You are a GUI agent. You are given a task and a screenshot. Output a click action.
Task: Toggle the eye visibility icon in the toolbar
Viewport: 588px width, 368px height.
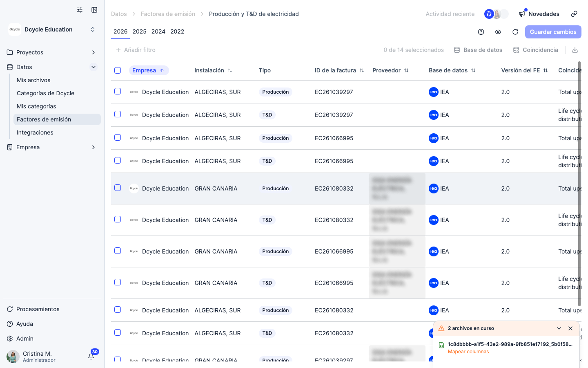point(498,32)
